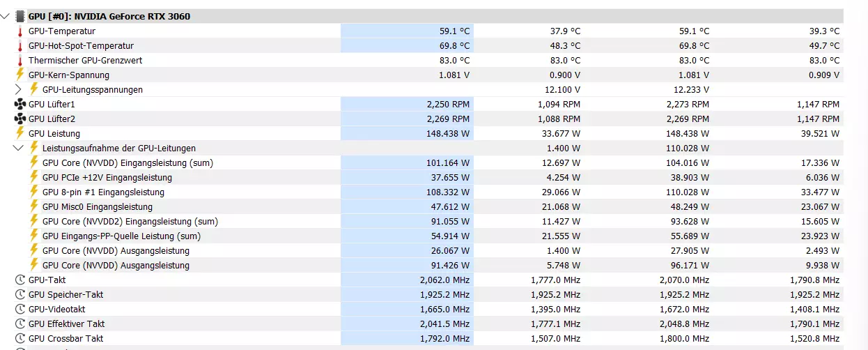Image resolution: width=868 pixels, height=350 pixels.
Task: Click lightning icon beside GPU-Leitungsspannungen
Action: point(34,89)
